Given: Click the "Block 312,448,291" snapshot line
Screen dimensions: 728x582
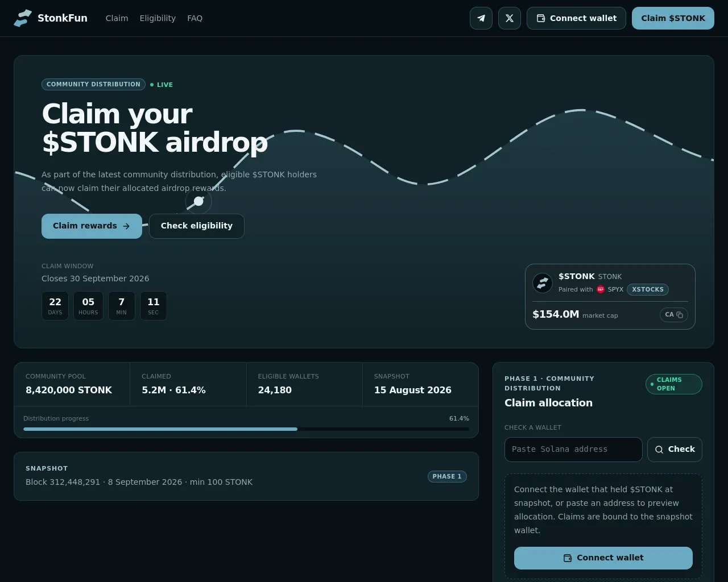Looking at the screenshot, I should pos(139,482).
